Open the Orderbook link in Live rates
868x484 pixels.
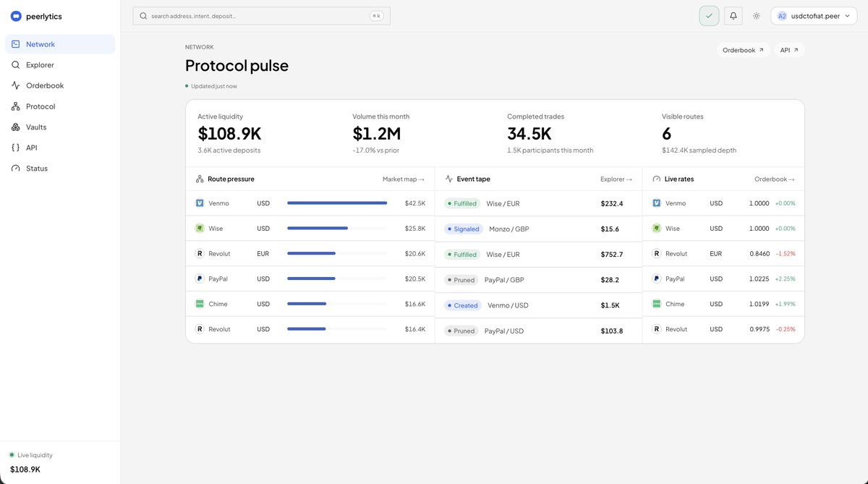pyautogui.click(x=775, y=179)
